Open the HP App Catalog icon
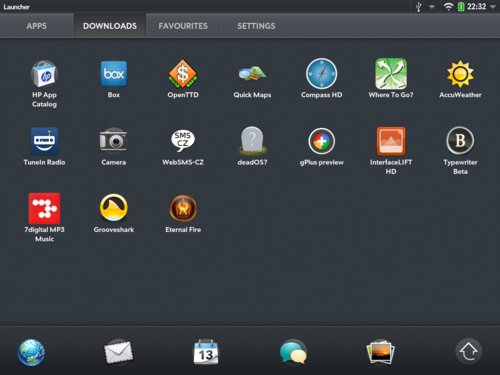The width and height of the screenshot is (500, 375). tap(44, 74)
